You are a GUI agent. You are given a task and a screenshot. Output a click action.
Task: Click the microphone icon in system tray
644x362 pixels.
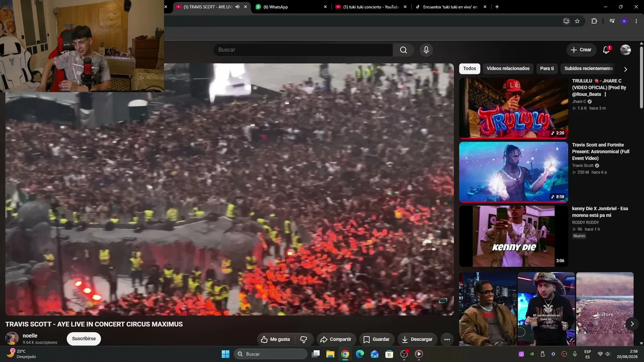[575, 354]
